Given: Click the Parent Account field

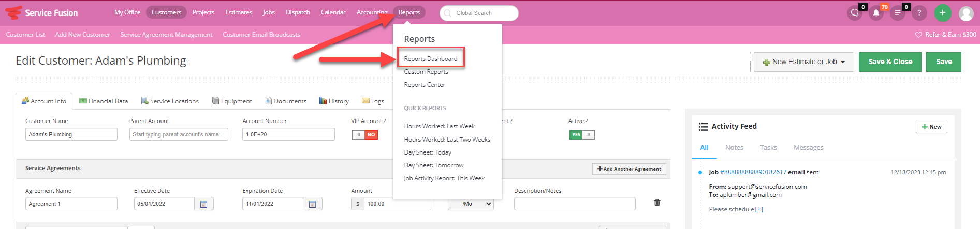Looking at the screenshot, I should 179,134.
